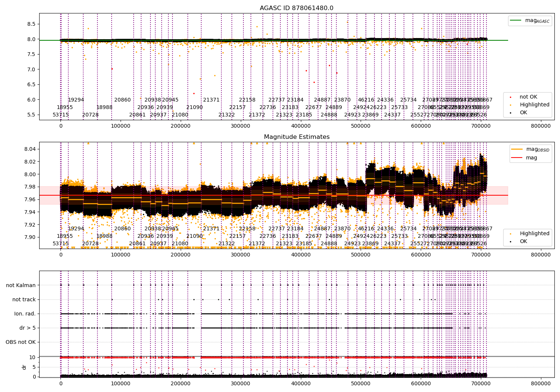Click the 7.98 y-axis tick label
The width and height of the screenshot is (560, 392).
(29, 187)
